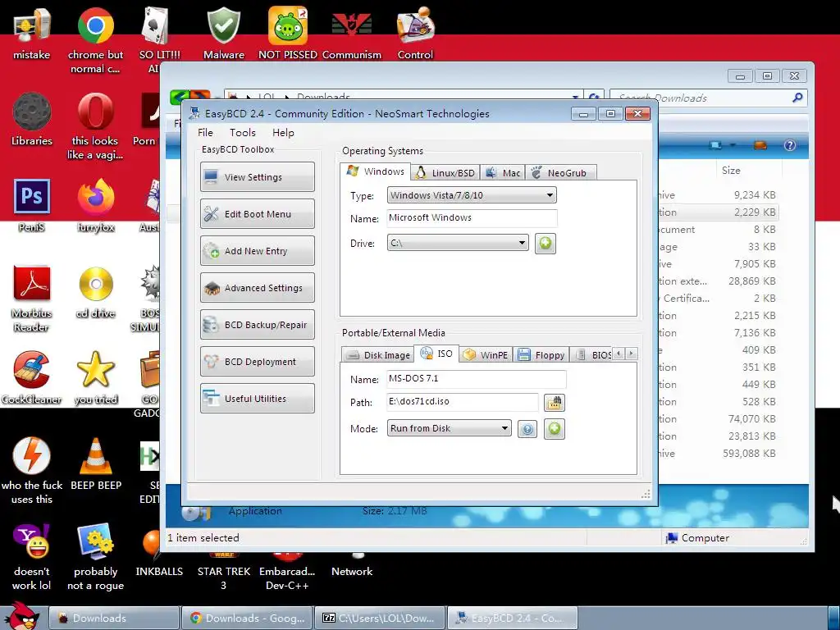Image resolution: width=840 pixels, height=630 pixels.
Task: Click the MS-DOS 7.1 name field
Action: [x=477, y=379]
